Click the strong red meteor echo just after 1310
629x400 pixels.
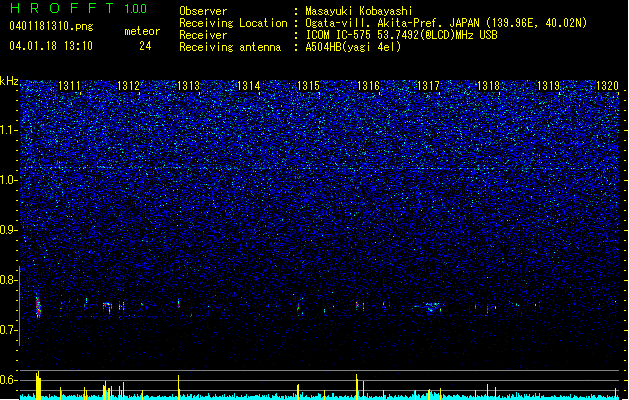38,307
